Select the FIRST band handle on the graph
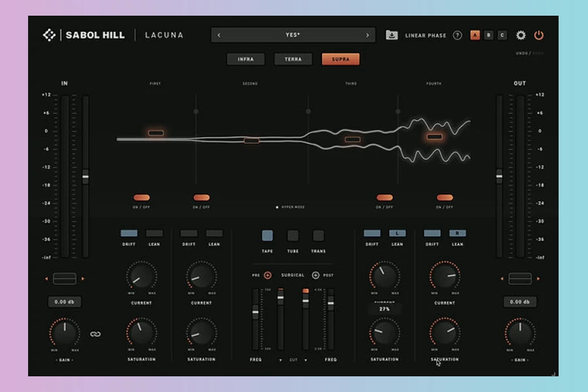 [155, 133]
